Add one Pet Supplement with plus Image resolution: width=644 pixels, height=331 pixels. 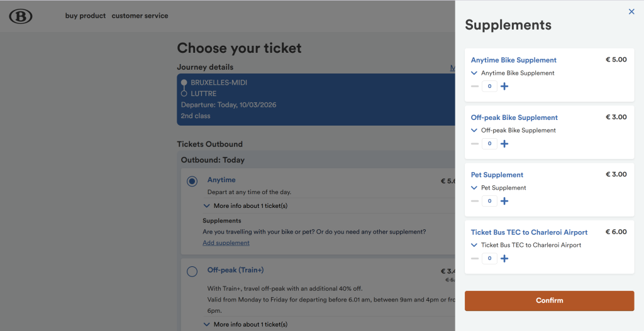pyautogui.click(x=504, y=201)
